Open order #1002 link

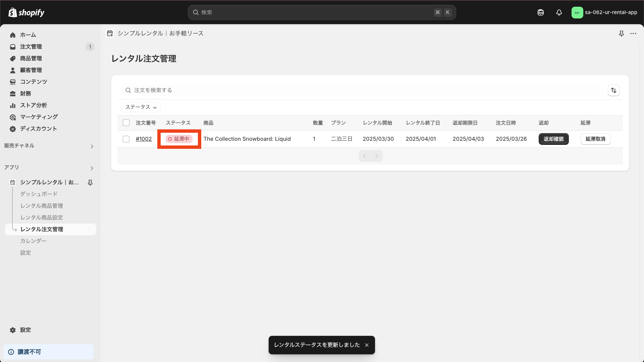click(x=144, y=139)
